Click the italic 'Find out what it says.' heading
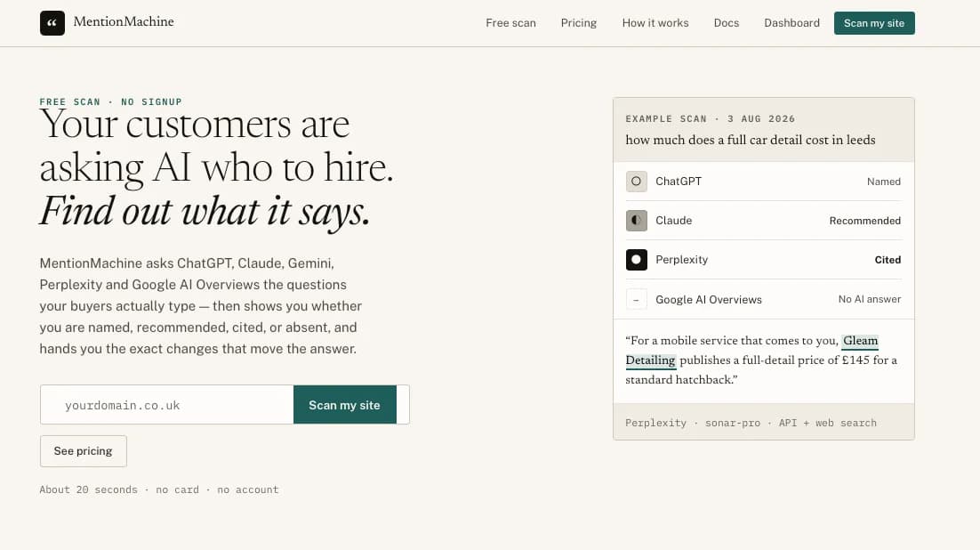 point(205,212)
